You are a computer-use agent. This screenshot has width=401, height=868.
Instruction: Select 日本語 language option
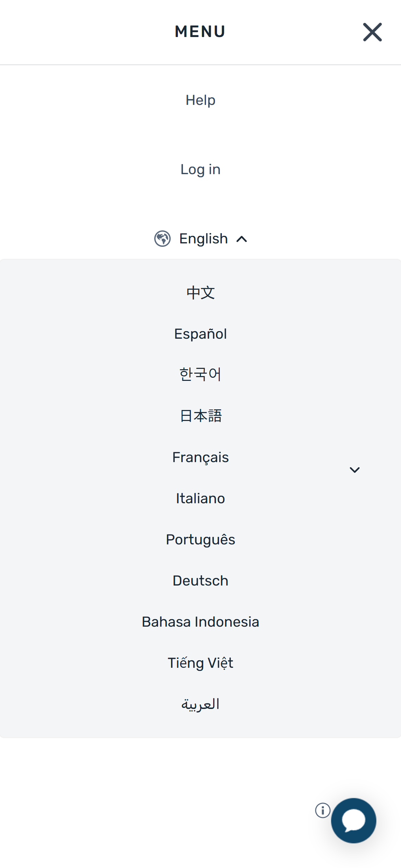[200, 416]
